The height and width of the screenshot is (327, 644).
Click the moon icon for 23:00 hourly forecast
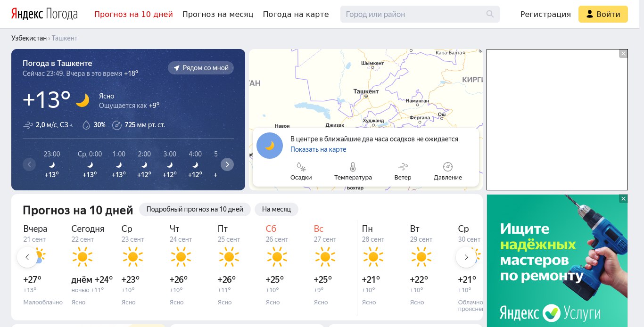click(52, 164)
